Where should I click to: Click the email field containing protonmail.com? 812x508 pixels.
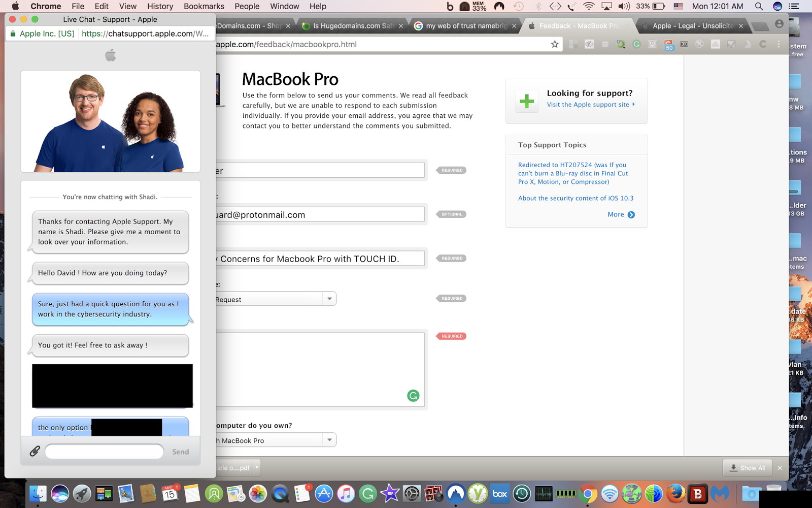tap(320, 214)
